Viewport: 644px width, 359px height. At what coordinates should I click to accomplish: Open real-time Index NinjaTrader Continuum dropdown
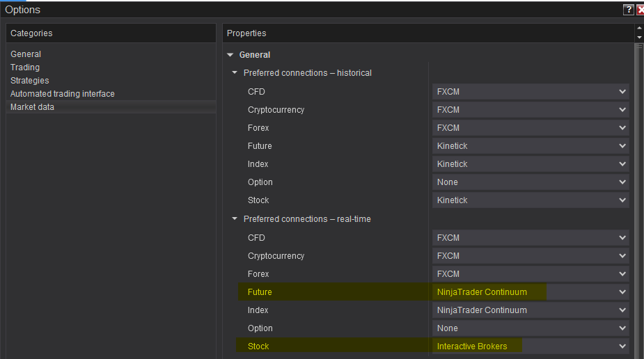(531, 310)
